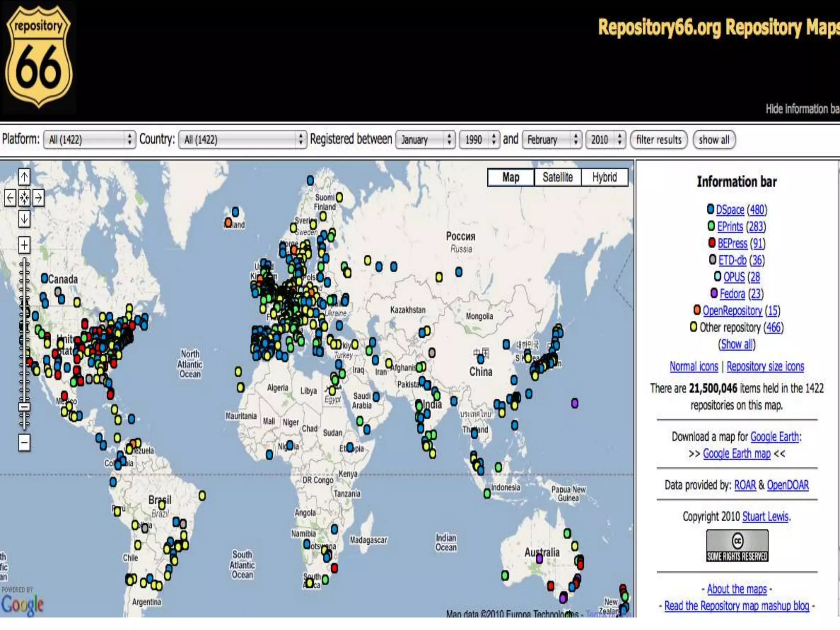The width and height of the screenshot is (840, 630).
Task: Click the gray marker in western China
Action: tap(432, 353)
